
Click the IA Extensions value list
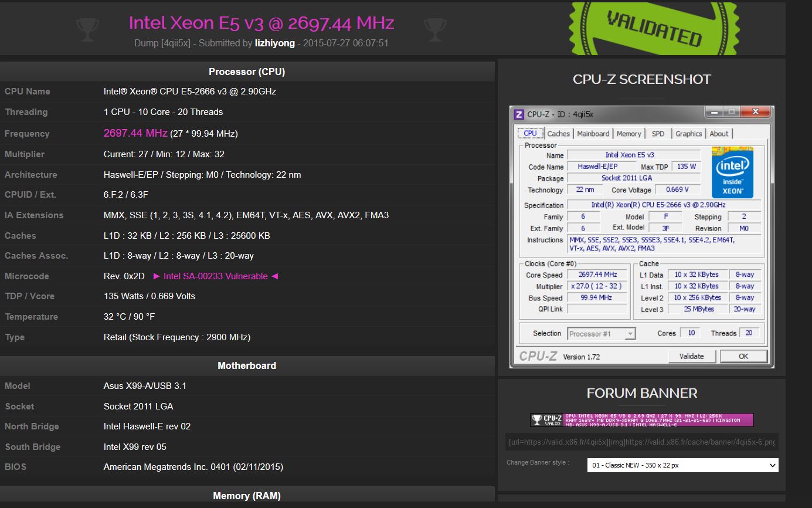click(246, 215)
